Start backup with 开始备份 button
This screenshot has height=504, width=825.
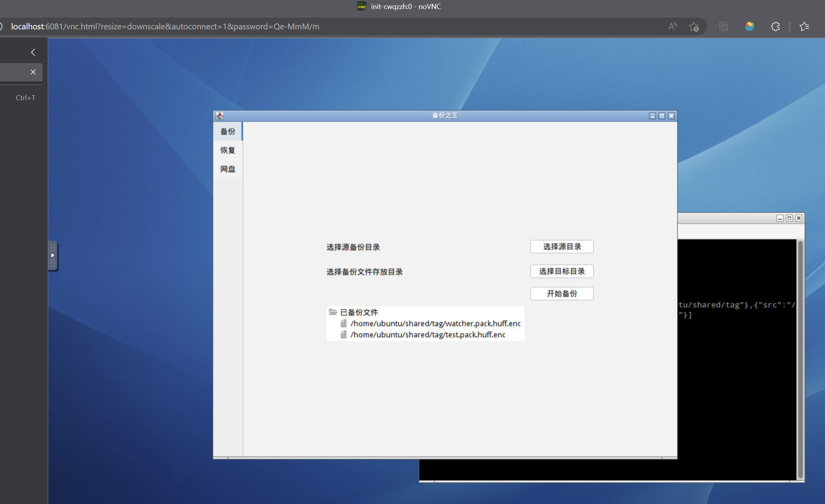562,294
